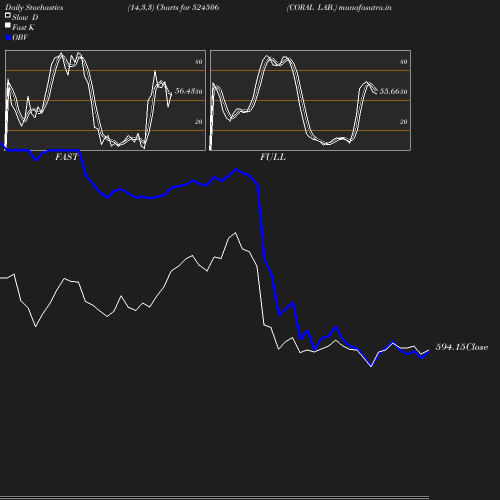Click the 20 level label in FULL chart

[x=404, y=122]
